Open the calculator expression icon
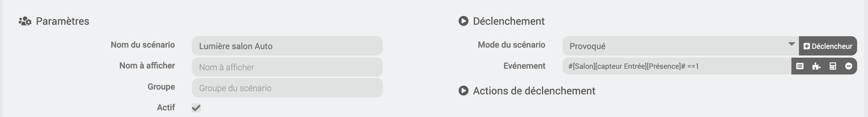868x117 pixels. [833, 66]
